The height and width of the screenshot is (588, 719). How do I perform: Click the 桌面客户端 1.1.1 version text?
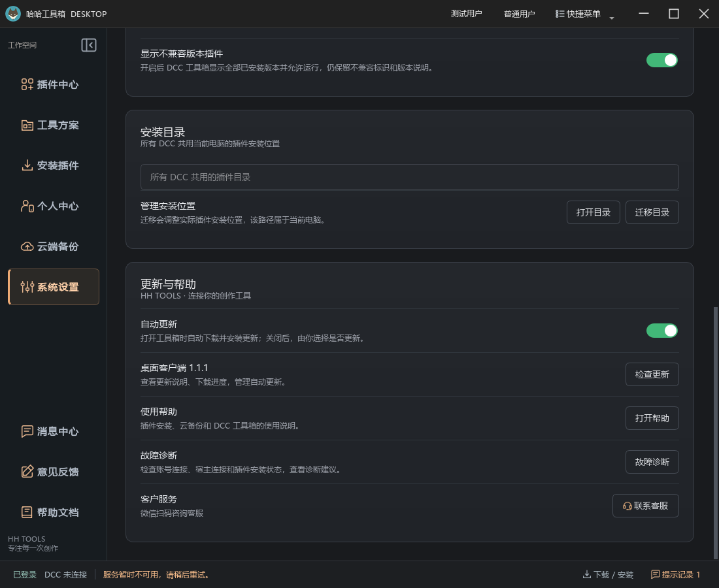[175, 368]
